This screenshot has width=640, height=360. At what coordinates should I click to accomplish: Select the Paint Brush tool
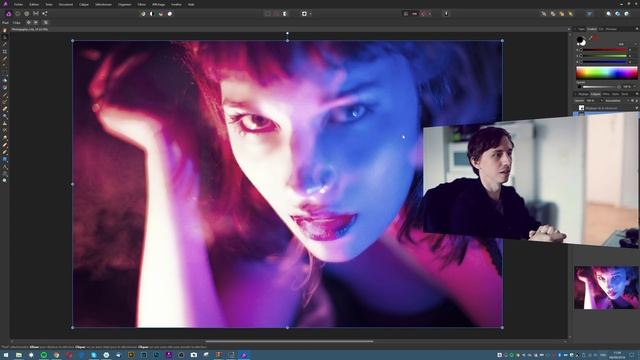pos(5,95)
